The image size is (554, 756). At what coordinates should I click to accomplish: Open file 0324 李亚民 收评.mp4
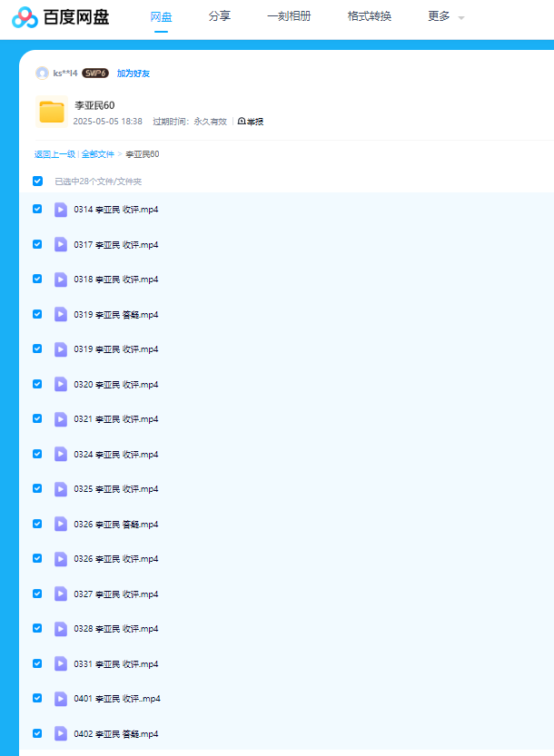point(116,454)
